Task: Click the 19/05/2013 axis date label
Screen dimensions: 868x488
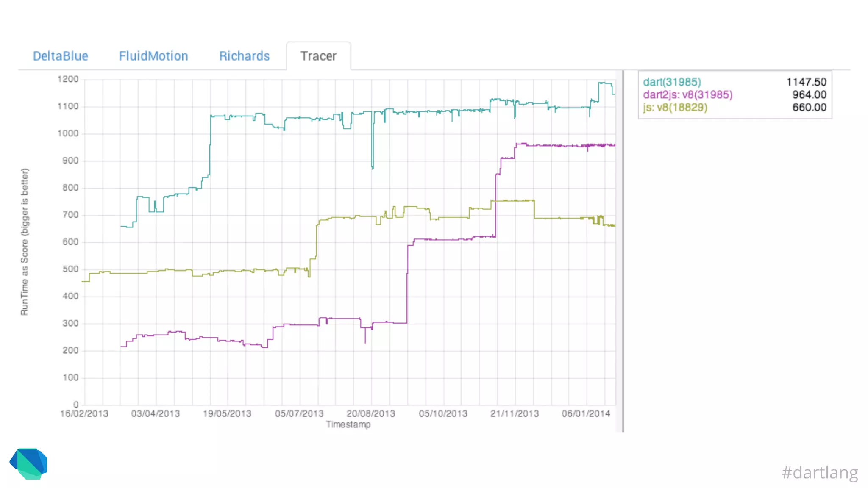Action: 227,413
